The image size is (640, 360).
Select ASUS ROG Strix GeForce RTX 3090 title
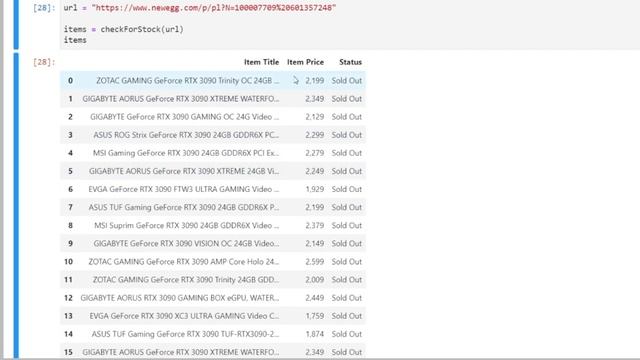tap(186, 135)
